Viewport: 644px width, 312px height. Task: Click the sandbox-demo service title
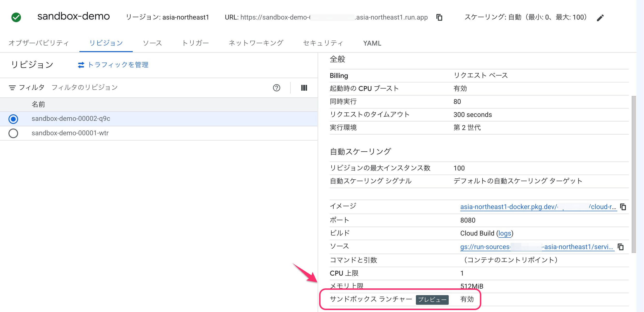[x=73, y=16]
